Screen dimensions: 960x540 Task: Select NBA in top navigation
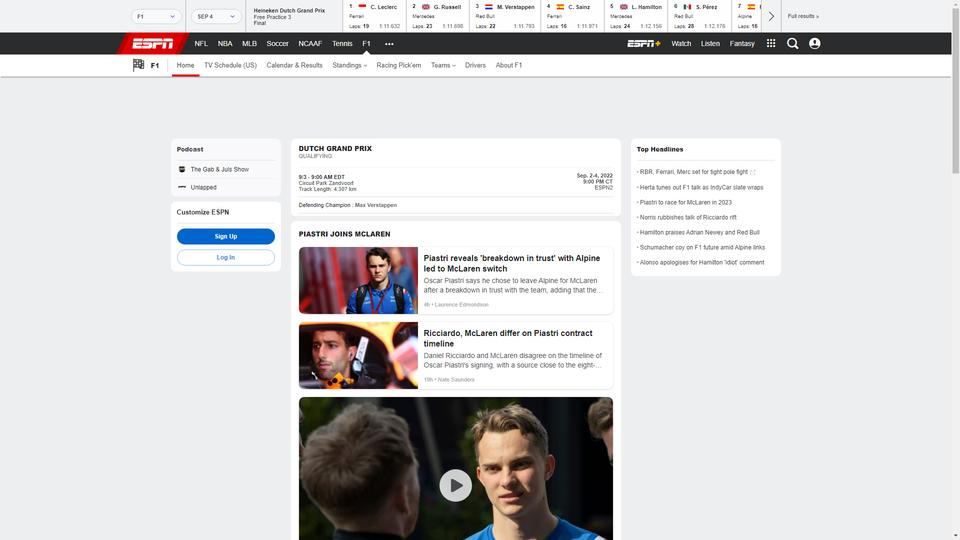pos(225,43)
